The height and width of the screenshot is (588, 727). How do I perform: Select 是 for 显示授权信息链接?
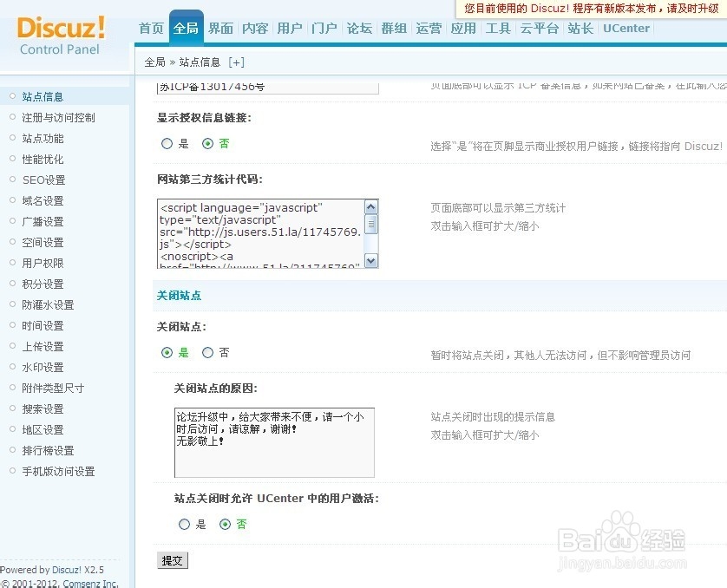click(x=167, y=144)
